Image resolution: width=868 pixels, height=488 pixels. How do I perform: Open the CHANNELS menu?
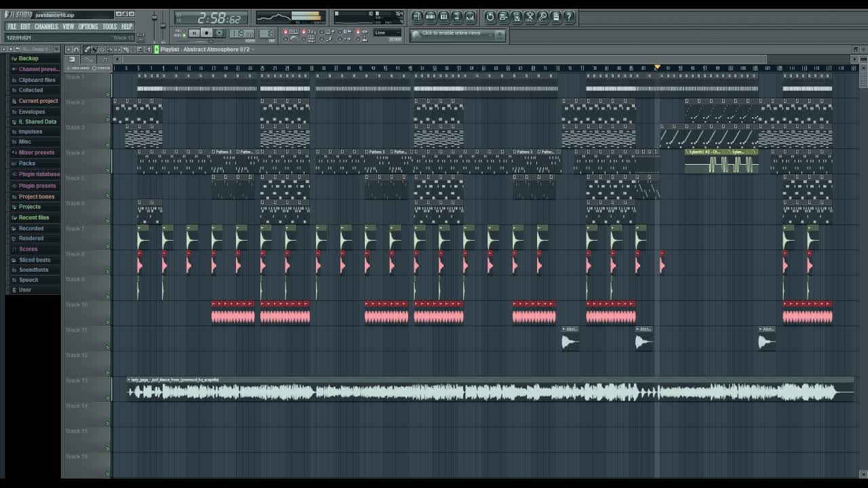[x=46, y=26]
